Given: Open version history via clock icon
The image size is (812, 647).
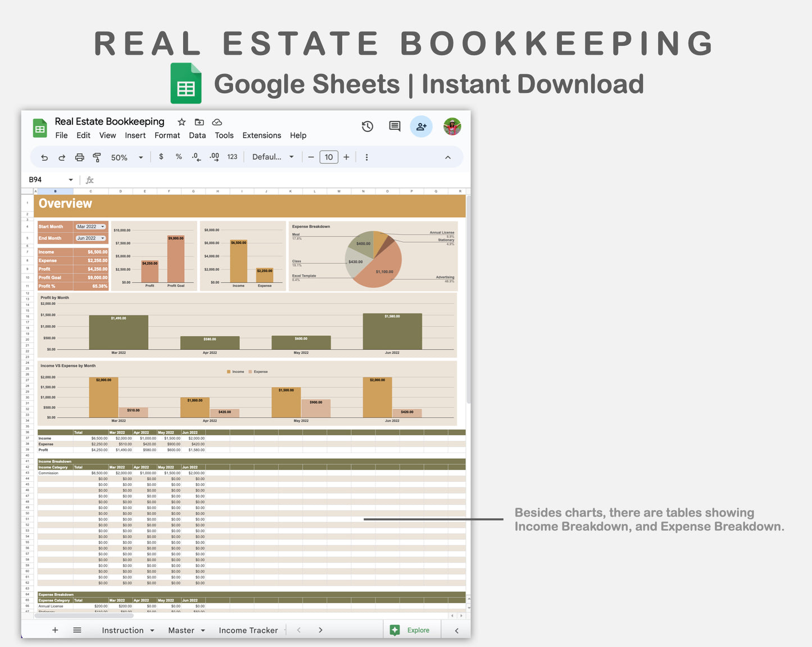Looking at the screenshot, I should (x=368, y=126).
